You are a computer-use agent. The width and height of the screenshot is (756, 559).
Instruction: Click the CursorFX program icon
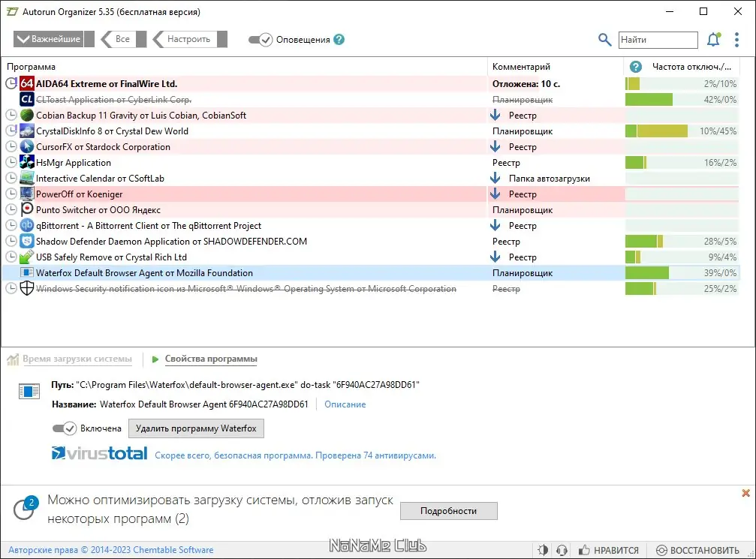coord(26,146)
